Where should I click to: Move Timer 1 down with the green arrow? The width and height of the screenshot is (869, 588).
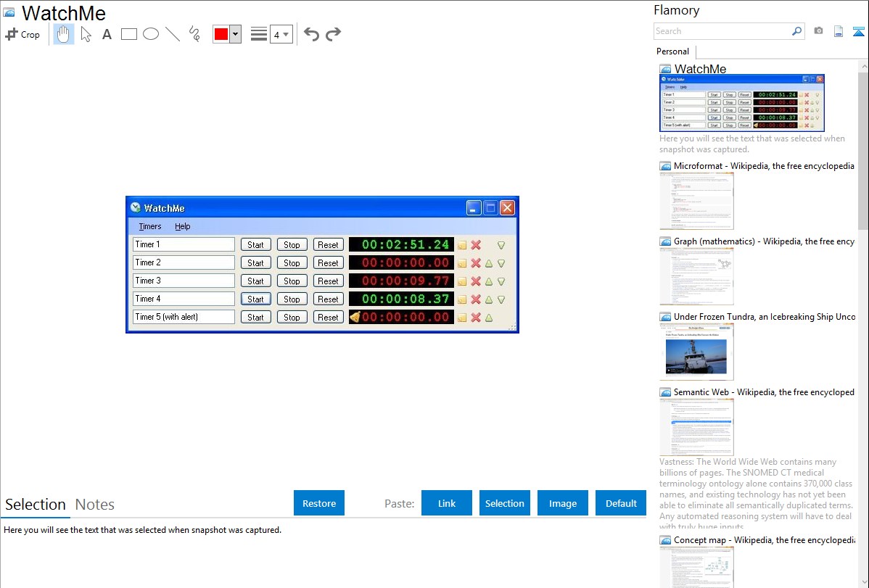click(501, 246)
